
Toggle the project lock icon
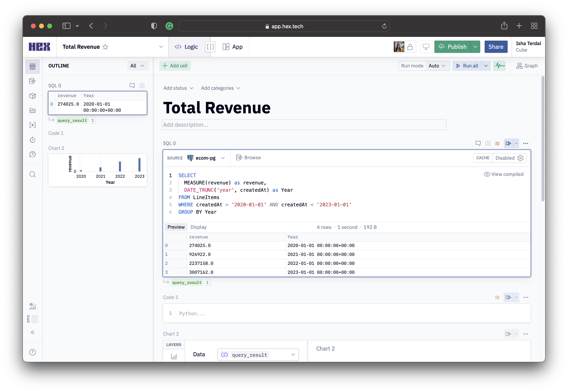[410, 47]
